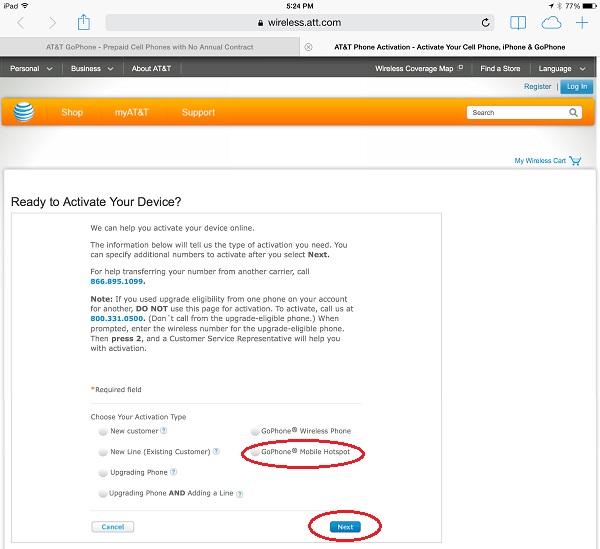600x549 pixels.
Task: Go forward with Safari's forward arrow
Action: click(x=52, y=23)
